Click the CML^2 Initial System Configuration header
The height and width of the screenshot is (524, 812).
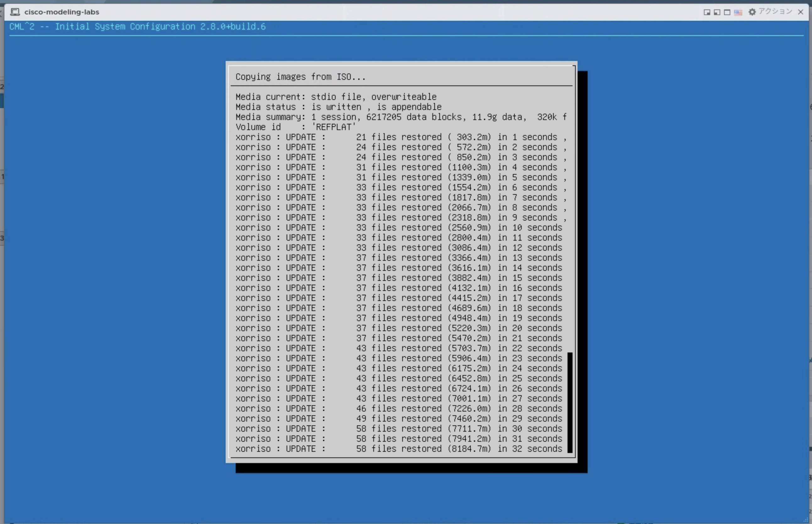(x=138, y=26)
